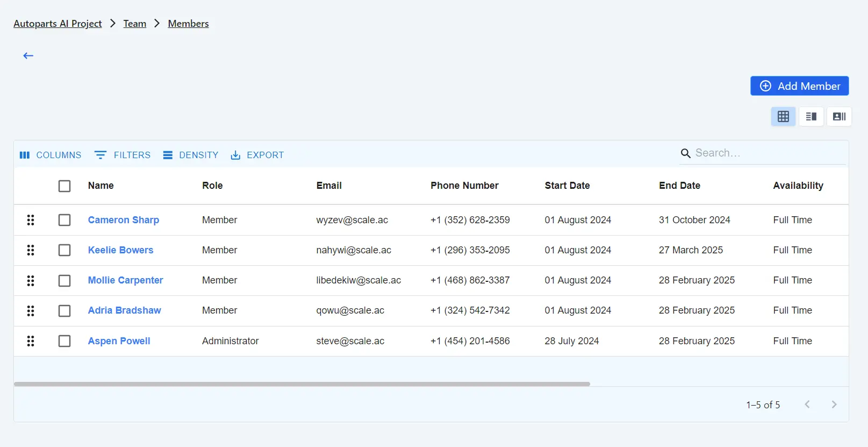Click the Add Member button
The width and height of the screenshot is (868, 447).
click(799, 86)
